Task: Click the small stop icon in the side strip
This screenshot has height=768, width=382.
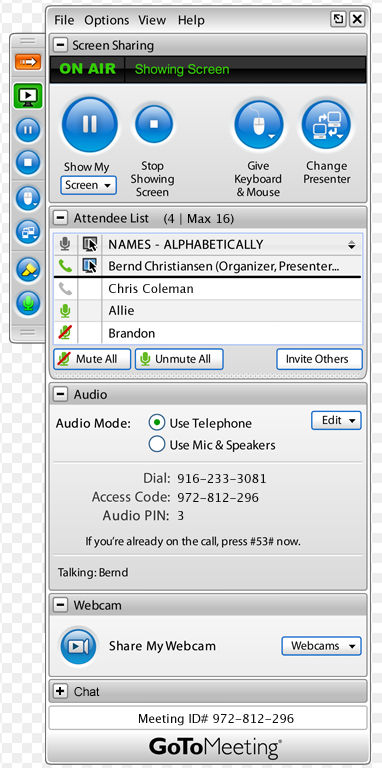Action: tap(28, 162)
